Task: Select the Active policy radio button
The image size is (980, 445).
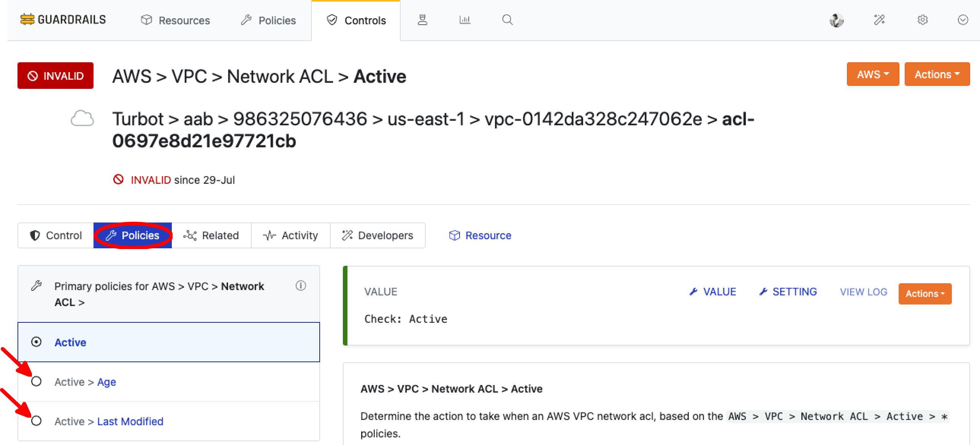Action: tap(36, 342)
